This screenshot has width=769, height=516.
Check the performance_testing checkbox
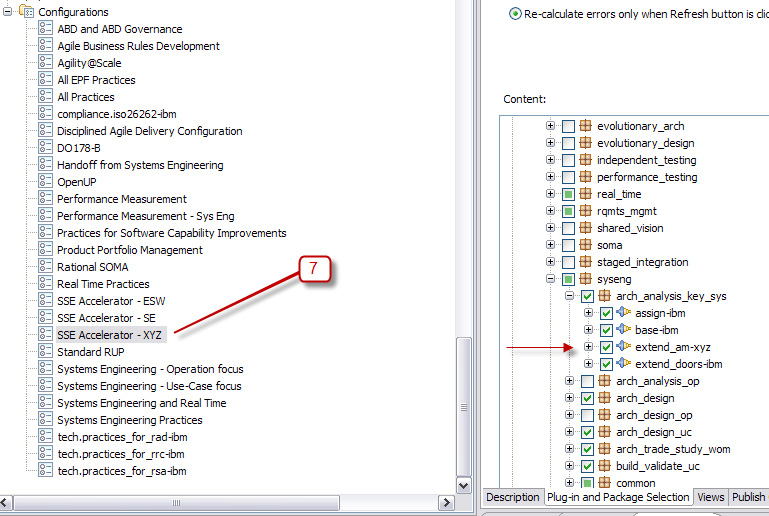coord(568,178)
